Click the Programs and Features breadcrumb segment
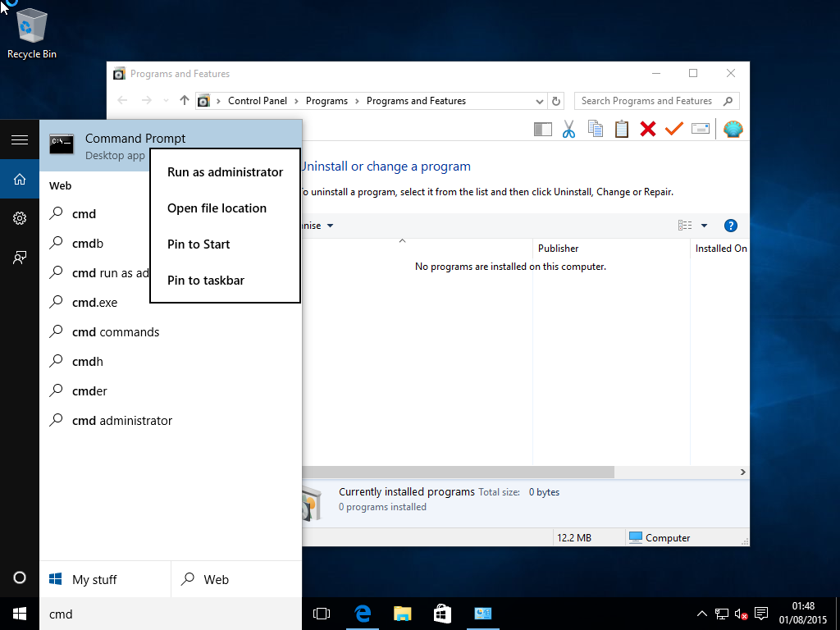840x630 pixels. (x=416, y=101)
